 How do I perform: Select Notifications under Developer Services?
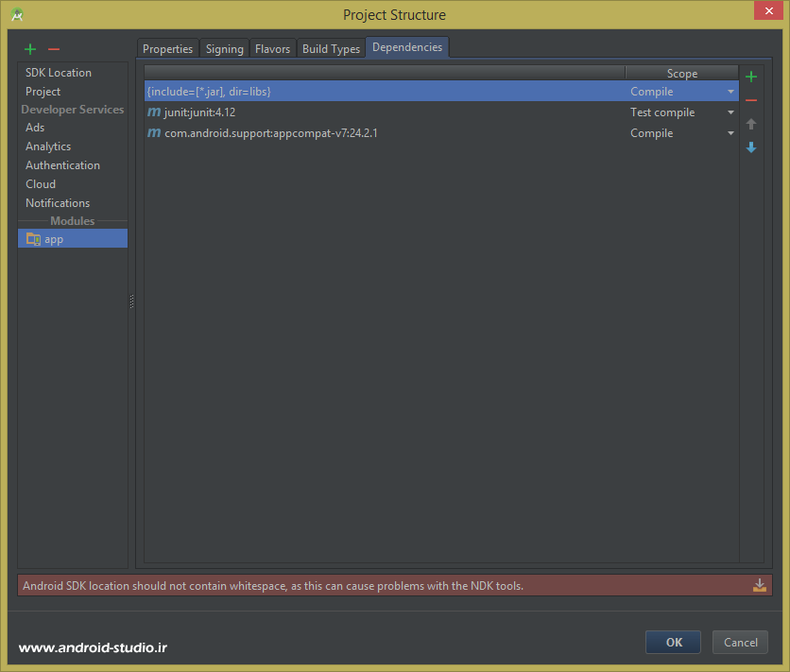pyautogui.click(x=57, y=202)
